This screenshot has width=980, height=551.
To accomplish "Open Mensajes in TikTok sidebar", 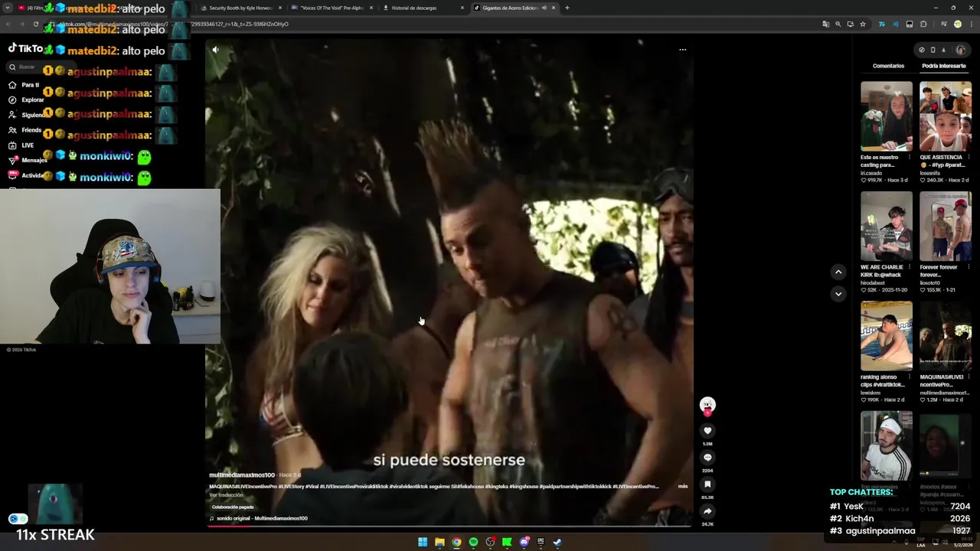I will (x=27, y=161).
